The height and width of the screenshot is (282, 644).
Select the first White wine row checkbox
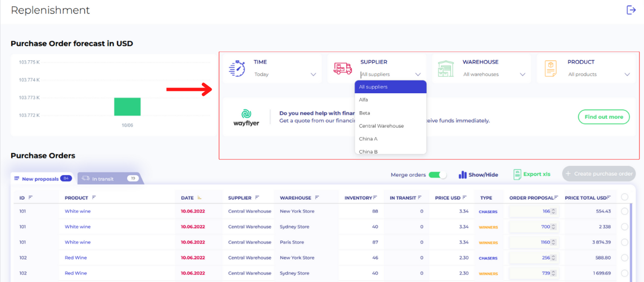[624, 211]
